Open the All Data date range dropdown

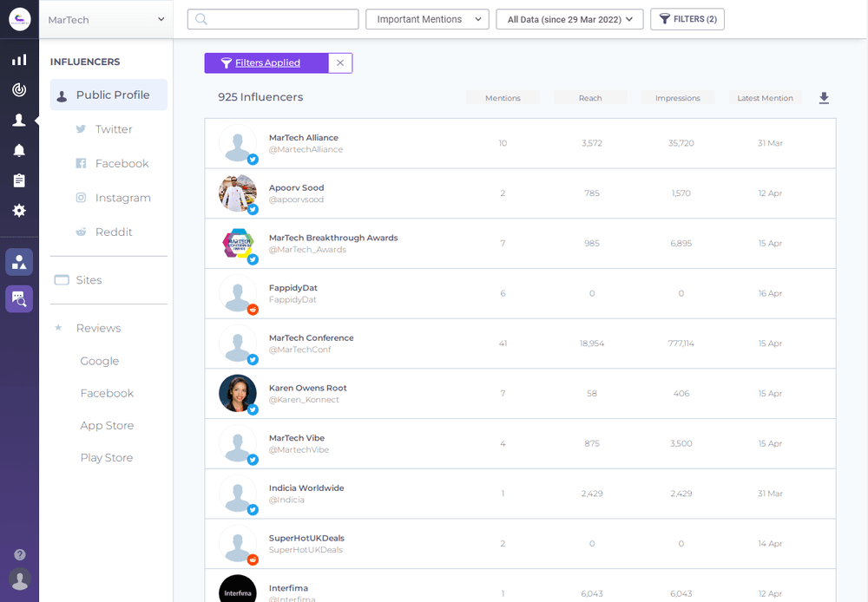coord(569,19)
